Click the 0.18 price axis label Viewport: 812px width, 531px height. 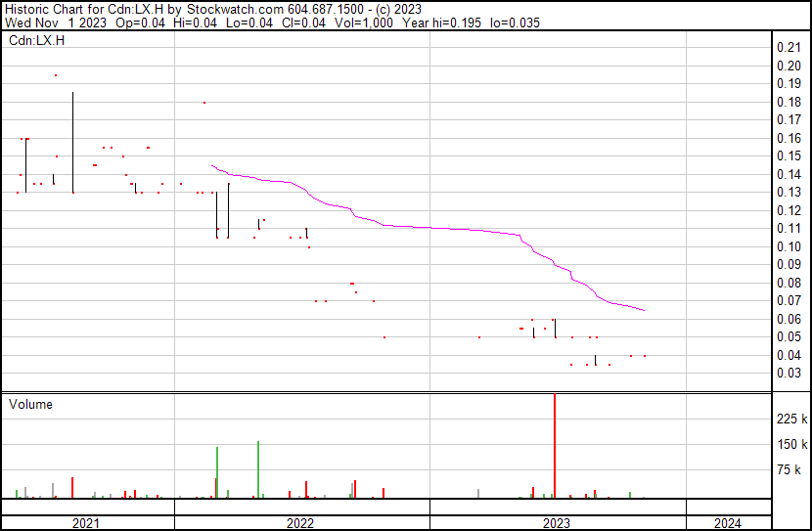pyautogui.click(x=789, y=102)
